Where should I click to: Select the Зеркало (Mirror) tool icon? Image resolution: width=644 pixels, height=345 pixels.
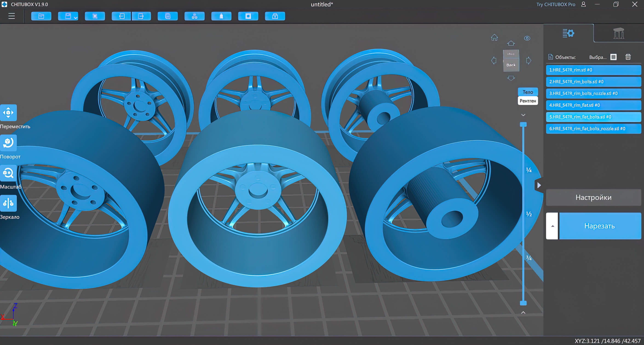tap(8, 203)
